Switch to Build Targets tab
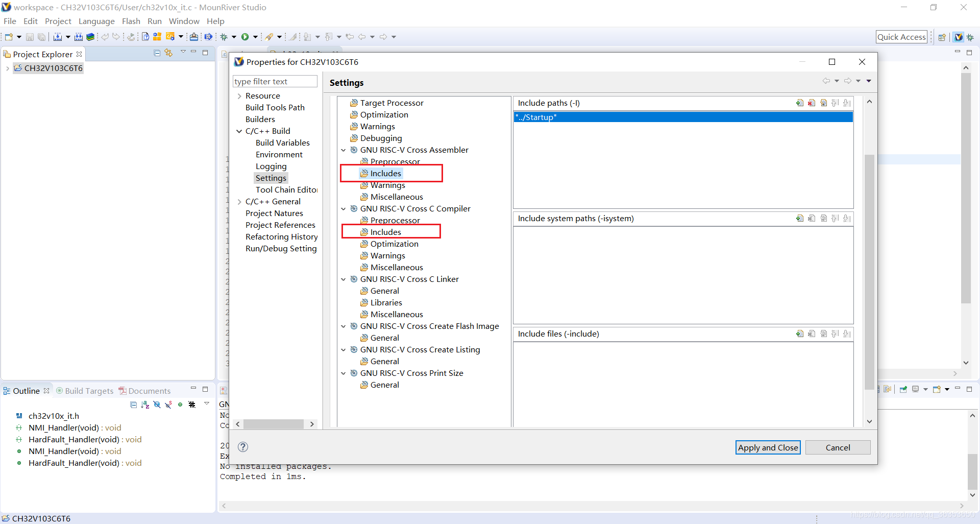Viewport: 980px width, 524px height. click(85, 391)
